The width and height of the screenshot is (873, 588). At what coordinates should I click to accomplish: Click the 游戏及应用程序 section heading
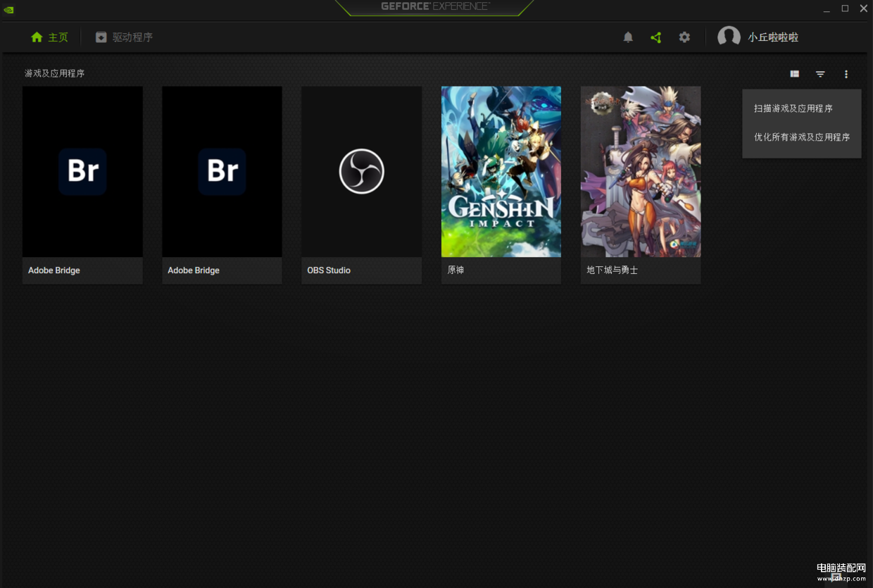[54, 73]
